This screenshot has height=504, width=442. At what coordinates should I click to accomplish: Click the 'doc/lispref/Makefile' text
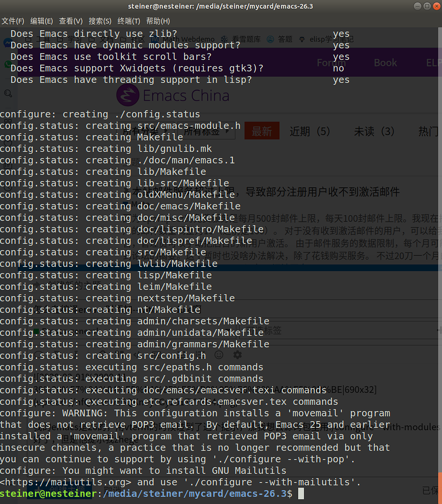point(195,241)
